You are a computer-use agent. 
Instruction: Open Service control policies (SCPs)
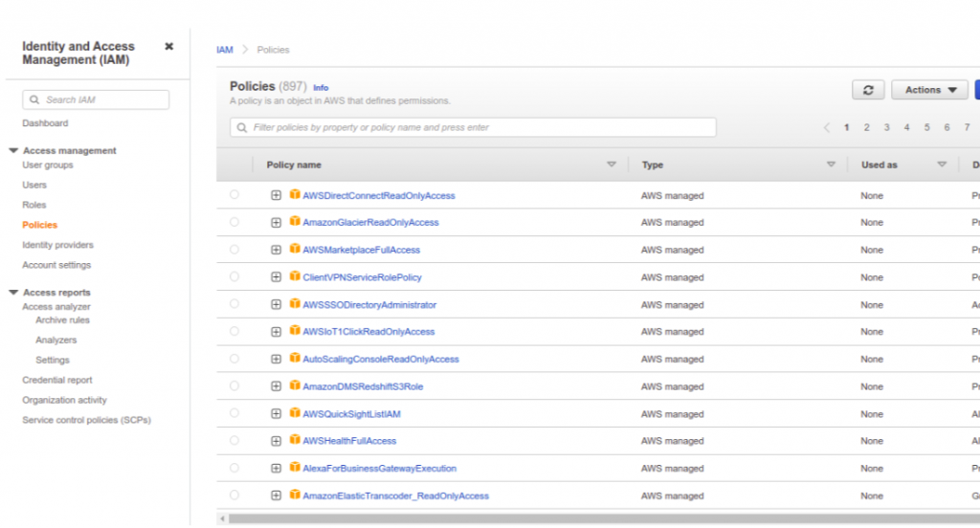click(x=86, y=420)
